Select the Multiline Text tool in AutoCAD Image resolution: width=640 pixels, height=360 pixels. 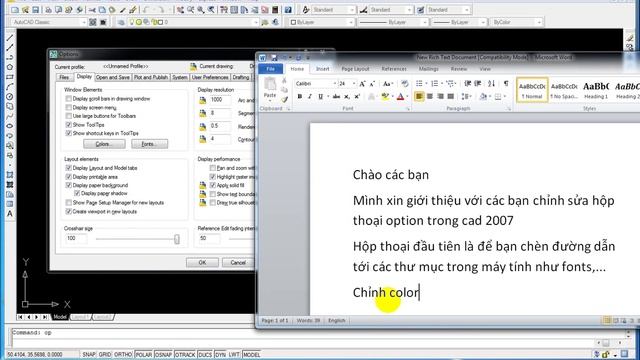coord(10,214)
